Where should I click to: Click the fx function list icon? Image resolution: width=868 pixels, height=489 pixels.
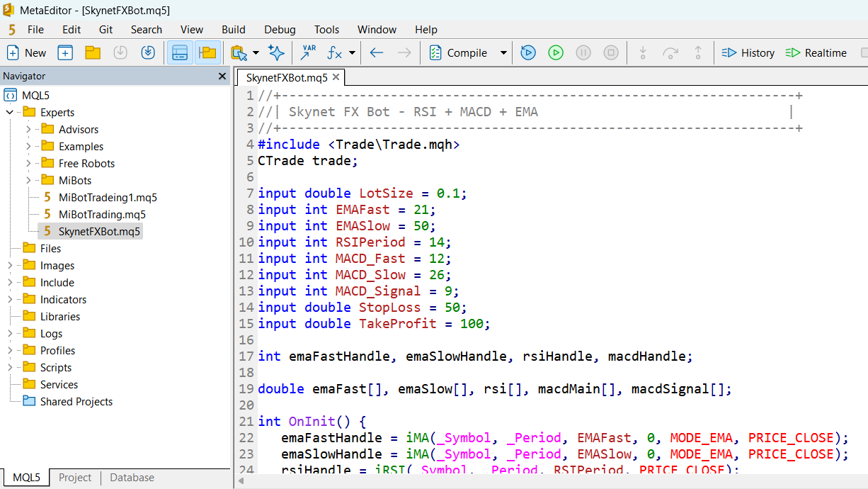[x=335, y=52]
